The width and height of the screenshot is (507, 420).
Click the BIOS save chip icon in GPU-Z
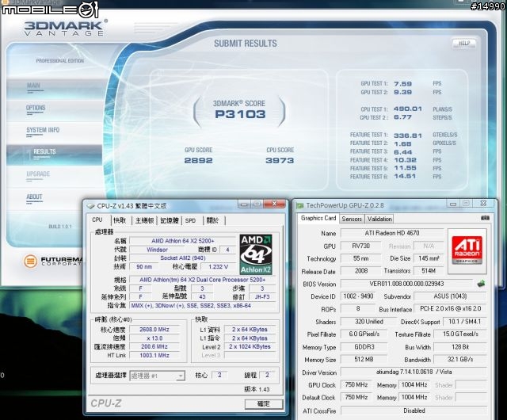click(481, 284)
